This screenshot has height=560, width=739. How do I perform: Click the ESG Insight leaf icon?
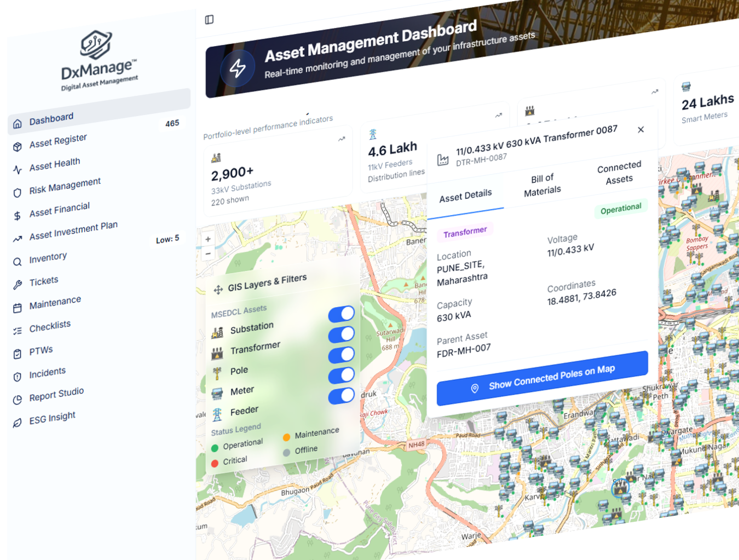[18, 423]
